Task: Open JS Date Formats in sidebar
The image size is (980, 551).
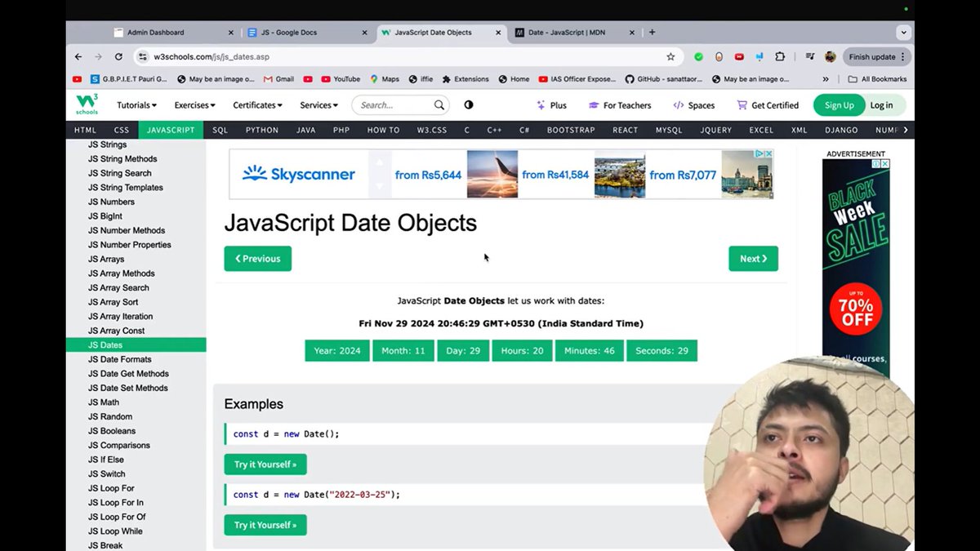Action: tap(120, 359)
